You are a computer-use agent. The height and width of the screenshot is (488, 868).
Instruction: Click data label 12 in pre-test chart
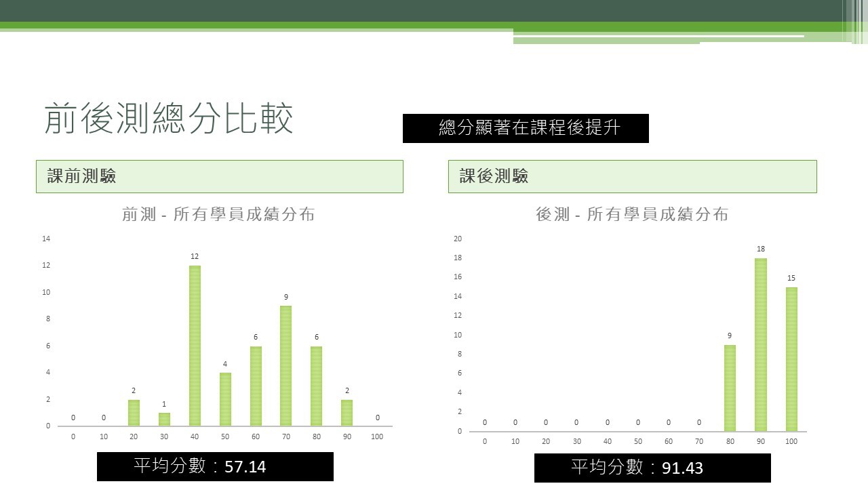[195, 256]
